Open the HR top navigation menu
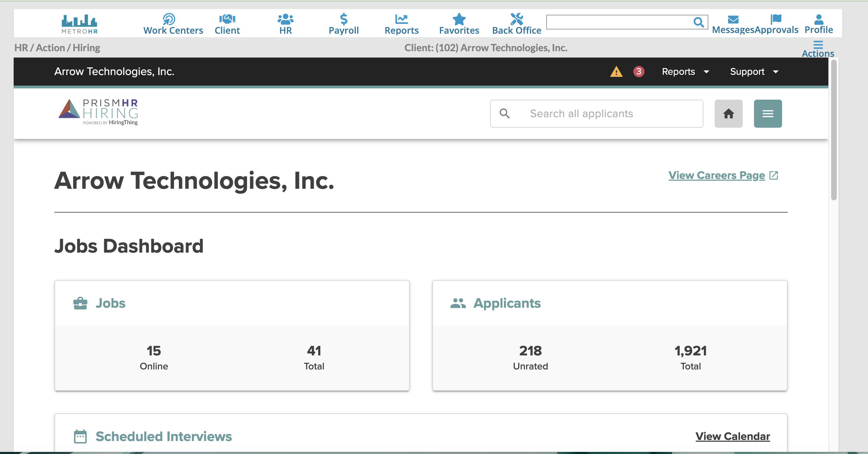This screenshot has height=454, width=868. (x=285, y=24)
